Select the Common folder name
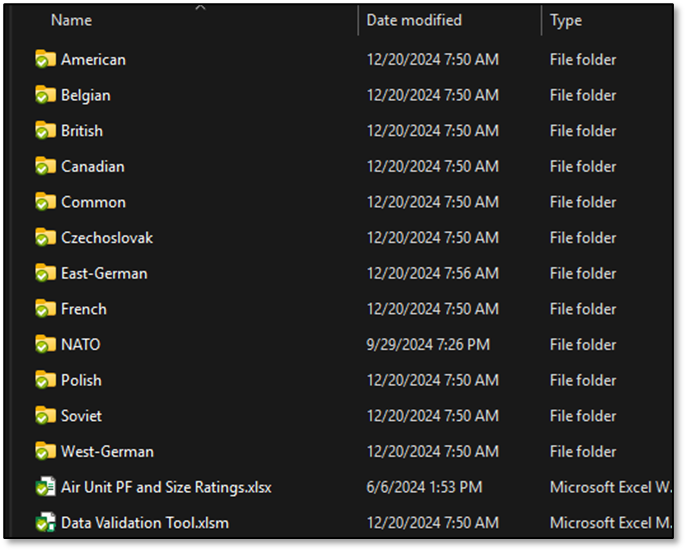This screenshot has width=687, height=551. [x=93, y=202]
